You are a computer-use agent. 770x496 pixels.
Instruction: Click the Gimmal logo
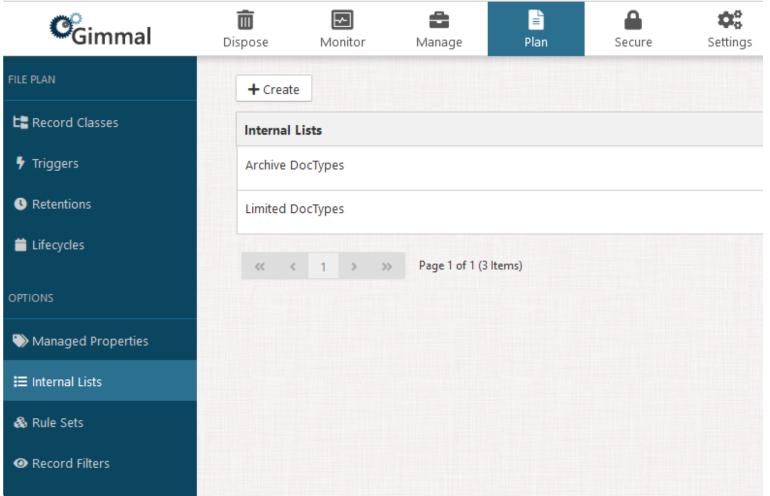coord(98,28)
